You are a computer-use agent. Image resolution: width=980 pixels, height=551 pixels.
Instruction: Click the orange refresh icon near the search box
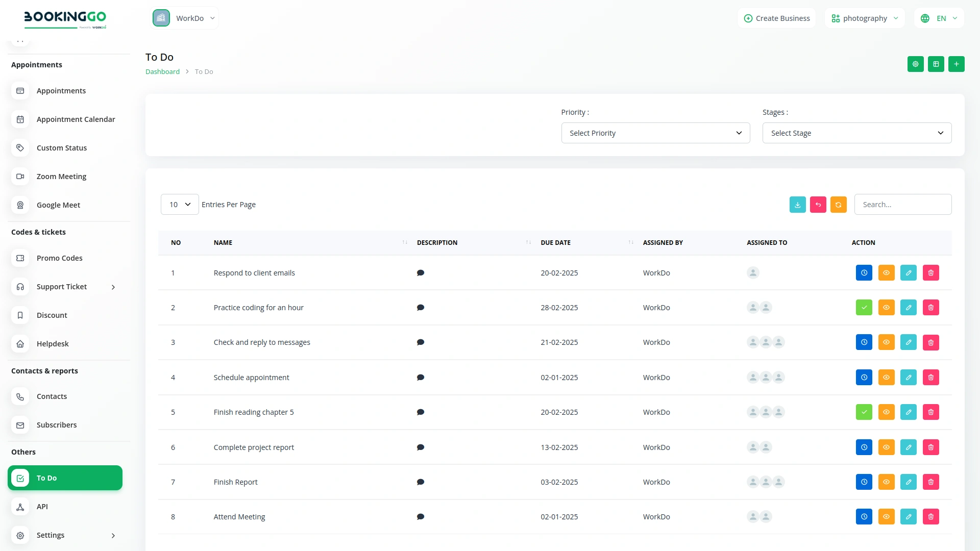coord(838,205)
